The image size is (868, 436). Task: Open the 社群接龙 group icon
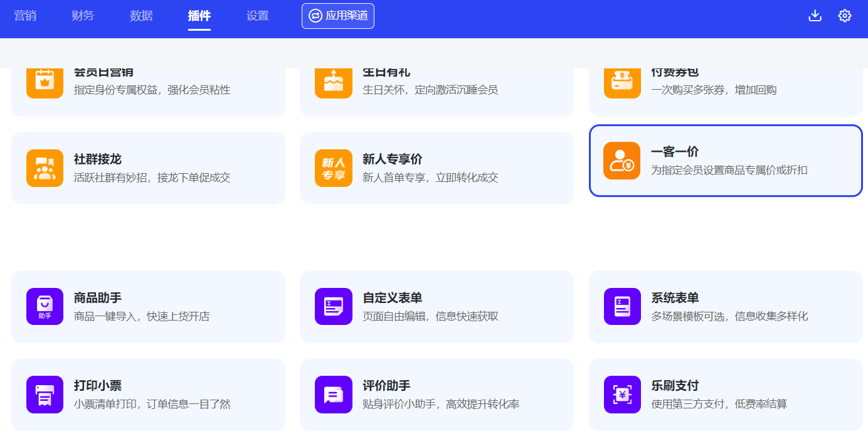pyautogui.click(x=45, y=168)
